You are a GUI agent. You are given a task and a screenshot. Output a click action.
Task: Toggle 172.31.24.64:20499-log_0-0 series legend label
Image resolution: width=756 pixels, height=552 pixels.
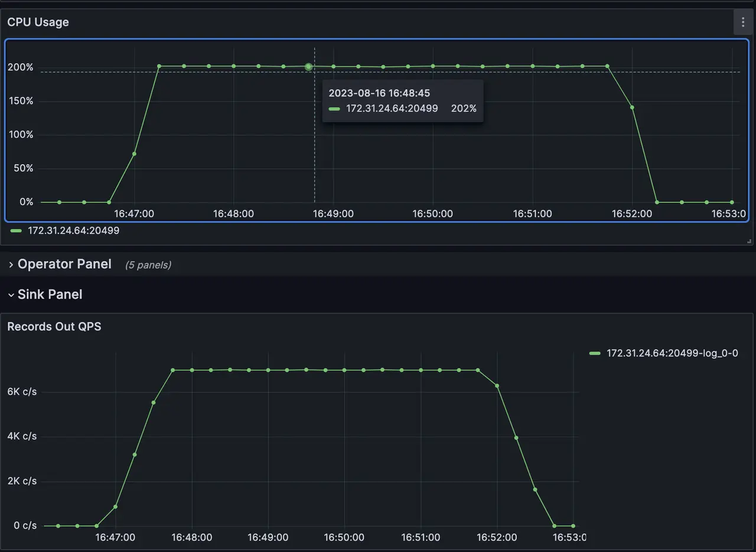tap(672, 354)
